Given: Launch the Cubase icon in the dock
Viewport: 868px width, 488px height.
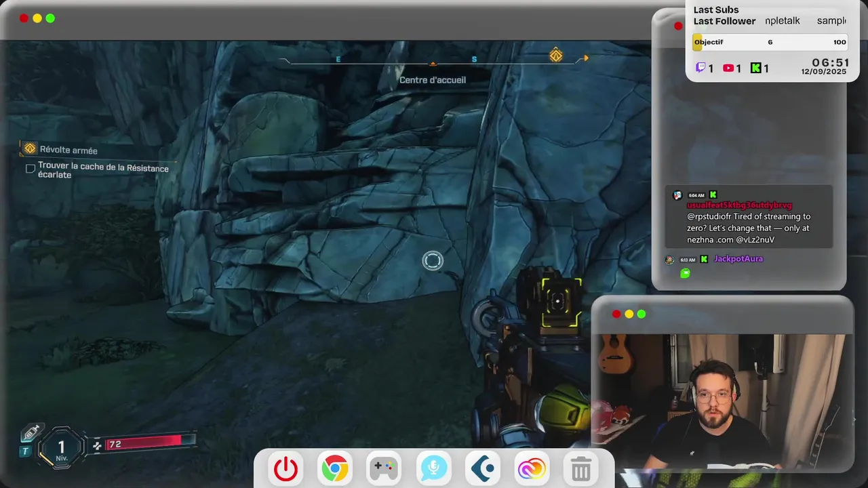Looking at the screenshot, I should [483, 468].
